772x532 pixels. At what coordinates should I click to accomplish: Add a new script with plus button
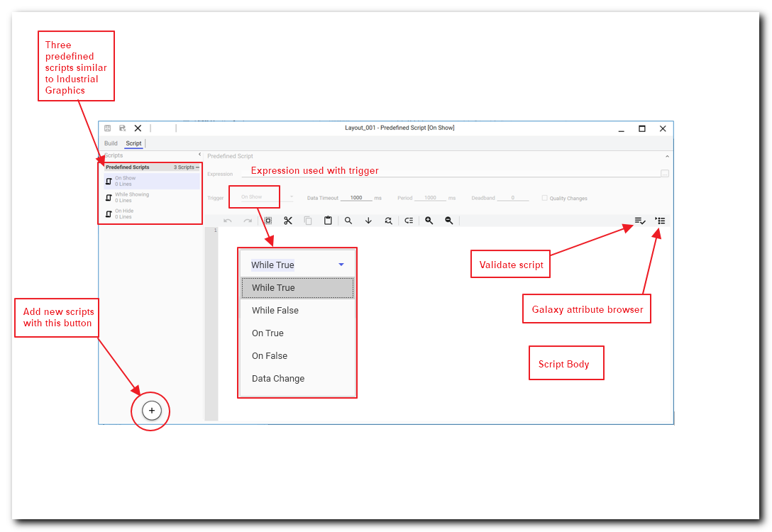tap(152, 410)
